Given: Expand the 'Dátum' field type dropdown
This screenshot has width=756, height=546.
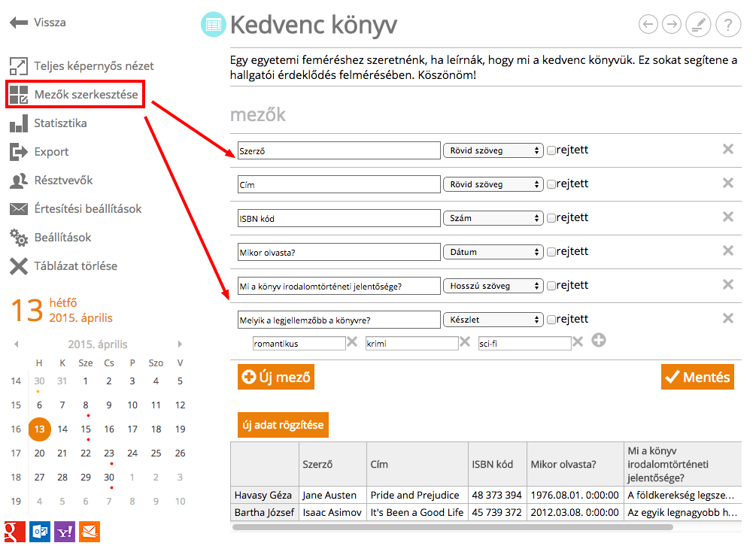Looking at the screenshot, I should coord(493,252).
